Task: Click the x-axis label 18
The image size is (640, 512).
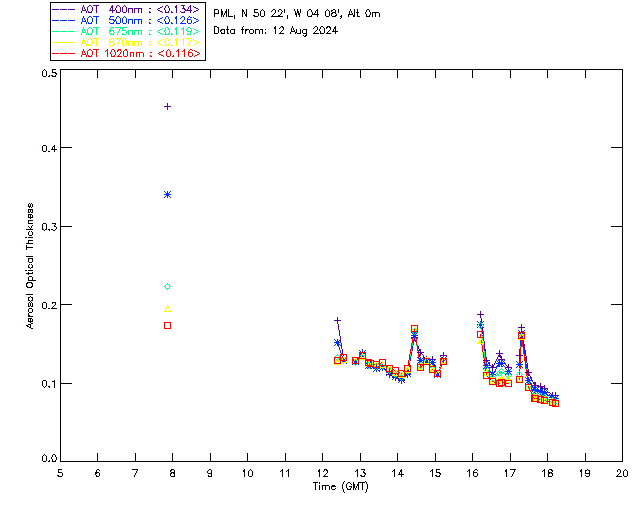Action: [x=547, y=473]
